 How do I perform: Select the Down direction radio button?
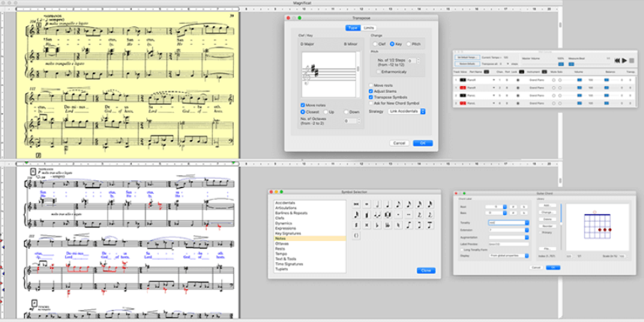(346, 112)
